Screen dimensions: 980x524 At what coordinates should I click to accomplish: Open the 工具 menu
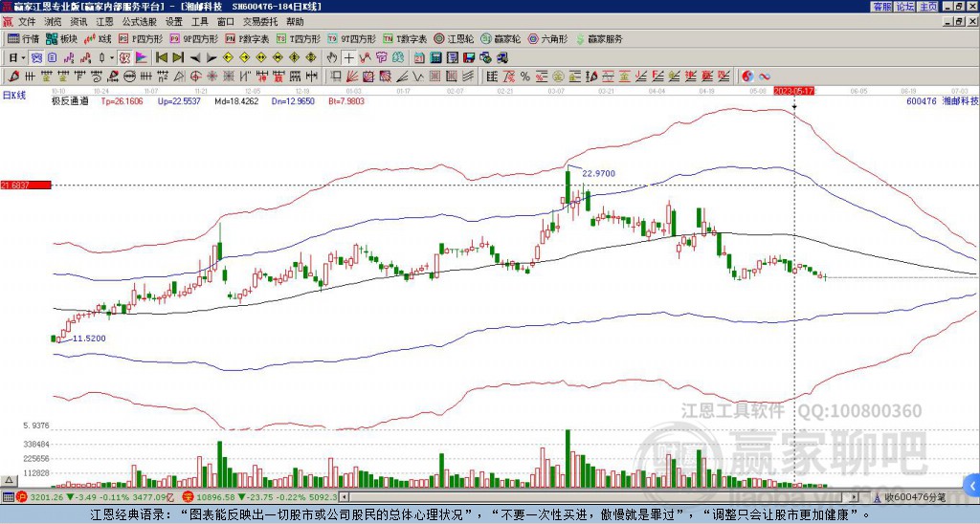click(200, 22)
